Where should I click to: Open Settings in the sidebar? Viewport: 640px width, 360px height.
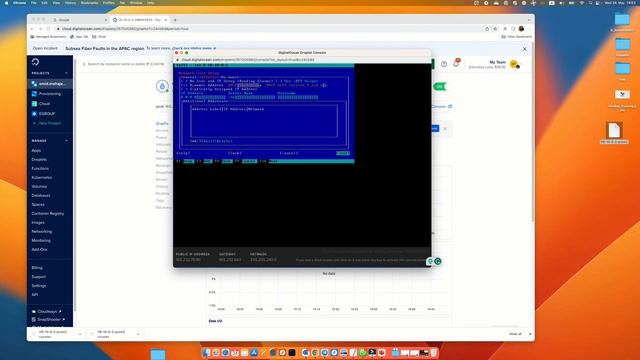(x=39, y=286)
